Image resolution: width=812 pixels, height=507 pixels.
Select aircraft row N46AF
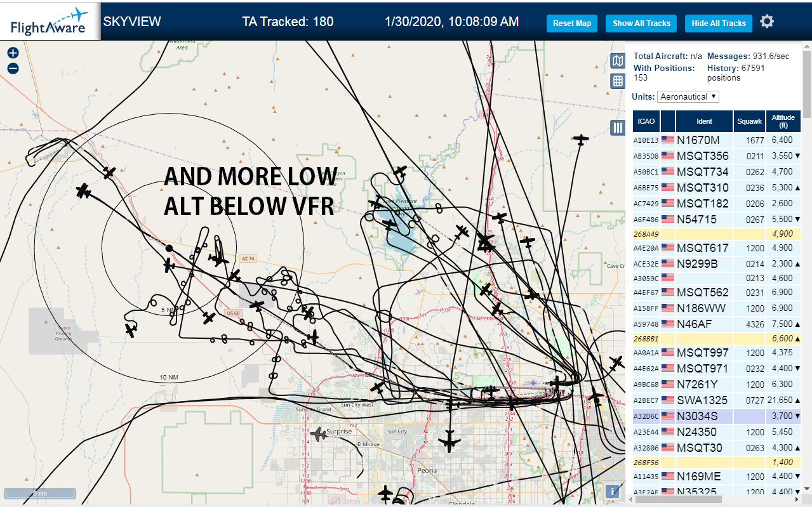coord(717,324)
